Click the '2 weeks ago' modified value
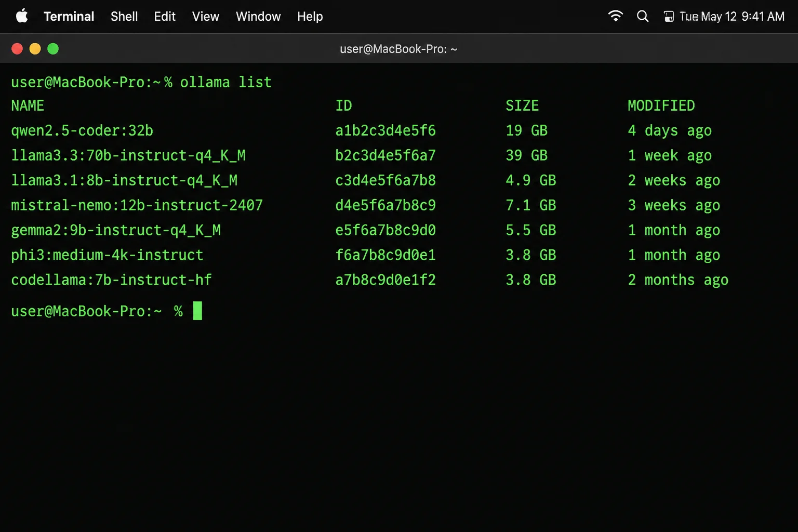 (674, 180)
